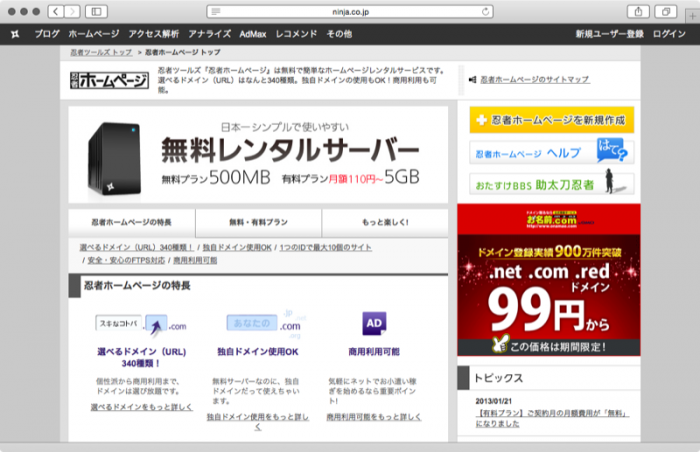
Task: Switch to もっと楽しく! tab
Action: click(385, 222)
